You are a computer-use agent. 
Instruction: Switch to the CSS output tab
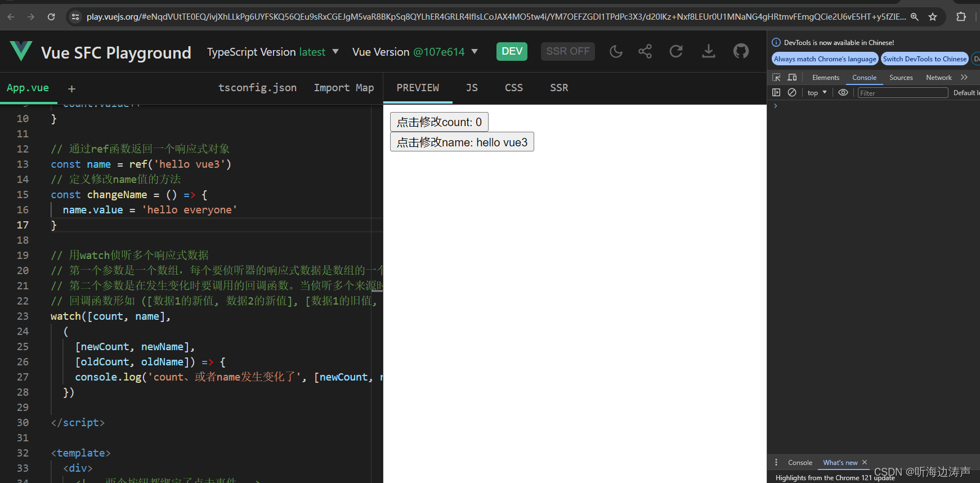coord(514,88)
